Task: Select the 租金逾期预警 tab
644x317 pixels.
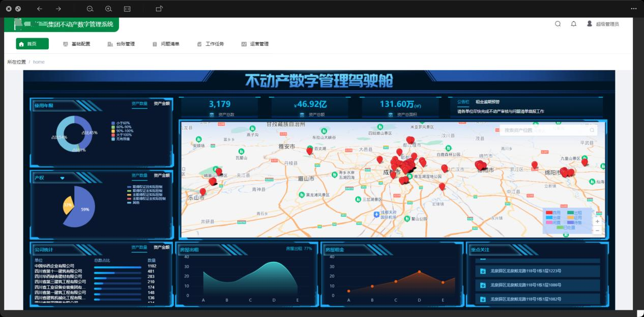Action: point(487,102)
